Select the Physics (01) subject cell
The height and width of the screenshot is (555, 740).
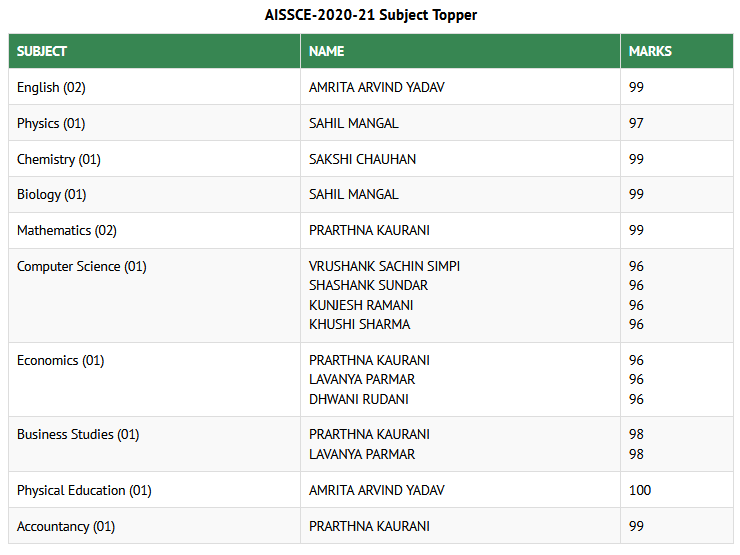coord(51,123)
